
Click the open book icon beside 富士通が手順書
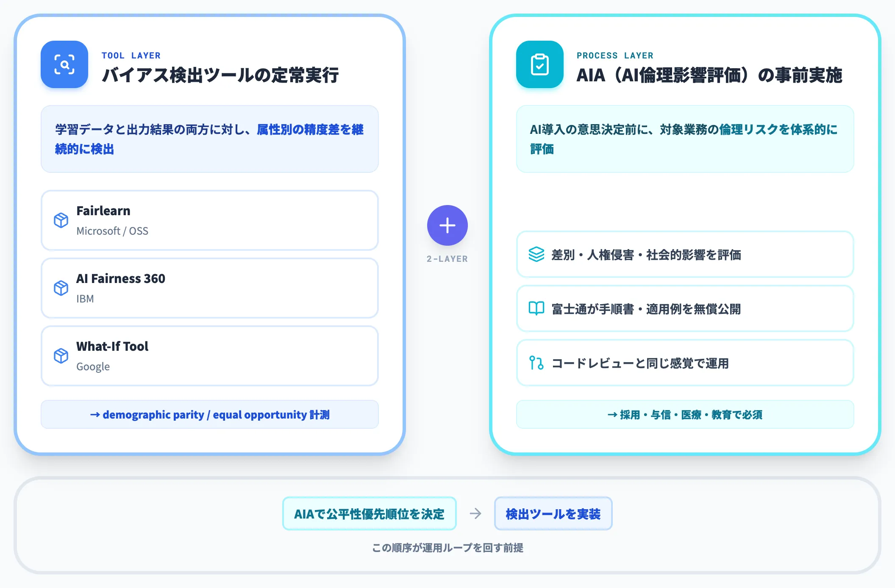coord(536,308)
